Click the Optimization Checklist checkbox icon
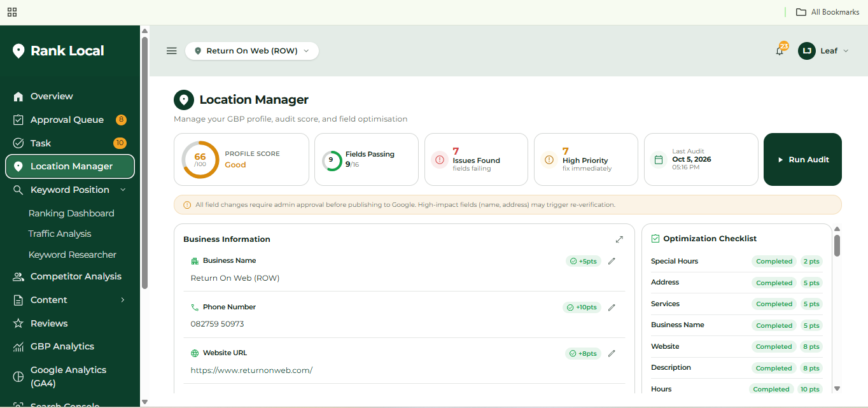This screenshot has height=408, width=868. click(x=655, y=239)
